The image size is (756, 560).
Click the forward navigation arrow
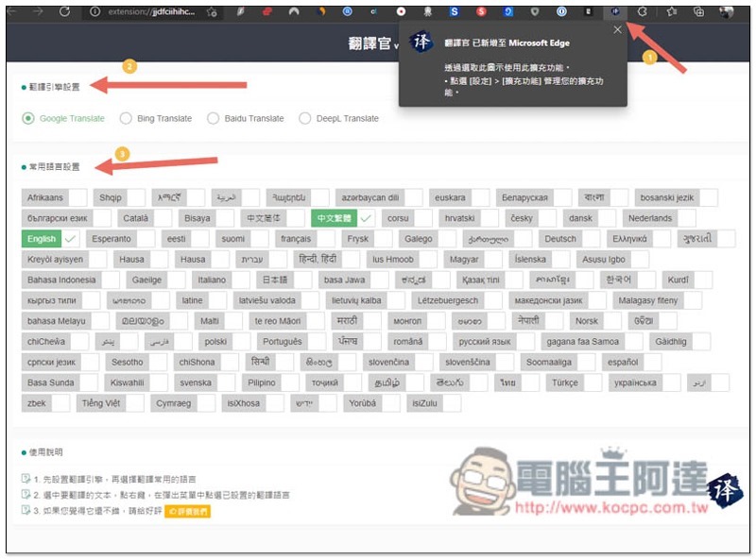(x=38, y=12)
